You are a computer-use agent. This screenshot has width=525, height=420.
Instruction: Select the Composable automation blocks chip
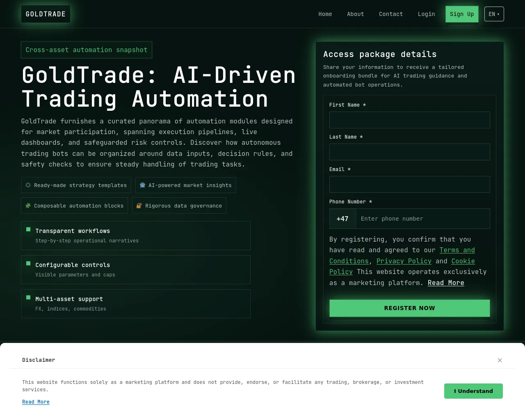coord(74,205)
